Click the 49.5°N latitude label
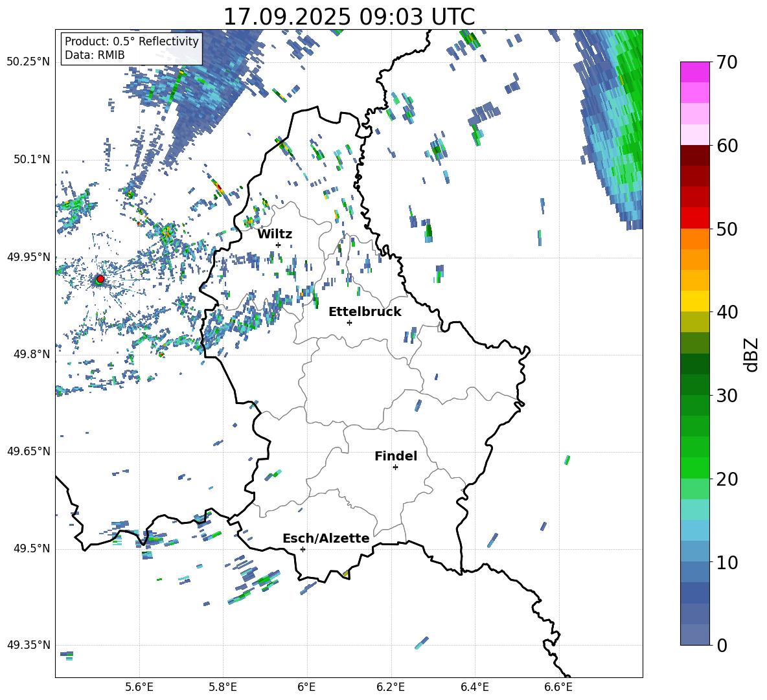Screen dimensions: 767x700 tap(32, 548)
